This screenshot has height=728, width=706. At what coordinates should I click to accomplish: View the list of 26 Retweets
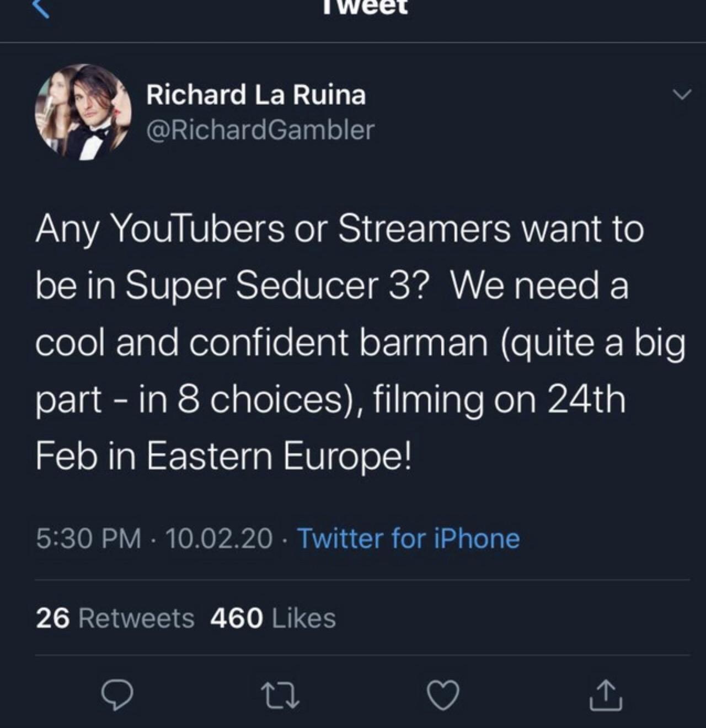click(115, 618)
